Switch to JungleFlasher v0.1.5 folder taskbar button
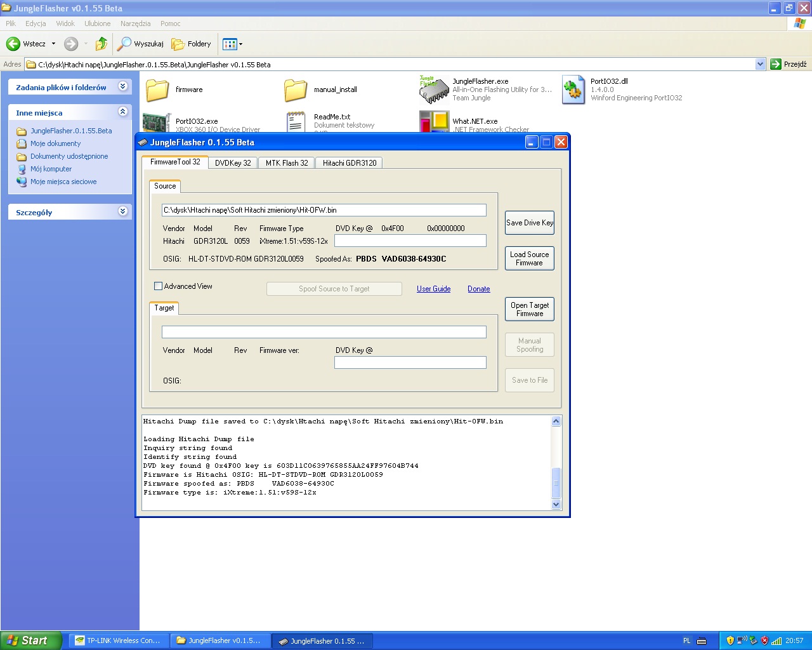 point(220,640)
